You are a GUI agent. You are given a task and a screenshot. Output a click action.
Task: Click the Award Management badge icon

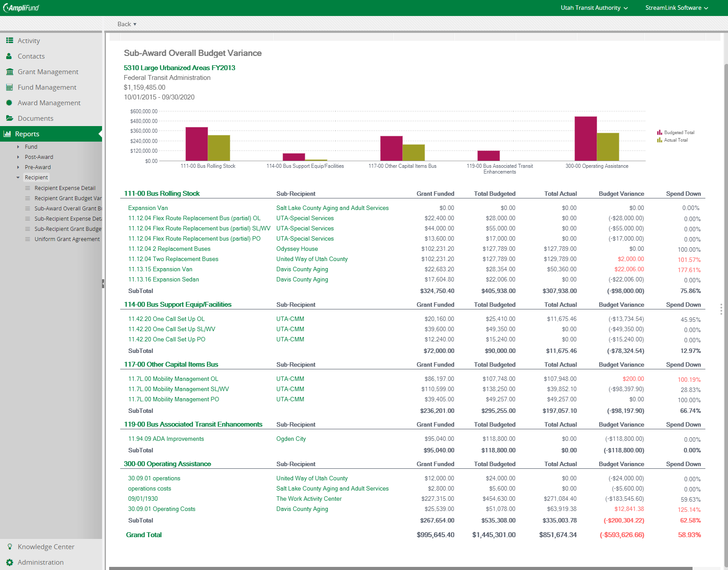coord(9,103)
